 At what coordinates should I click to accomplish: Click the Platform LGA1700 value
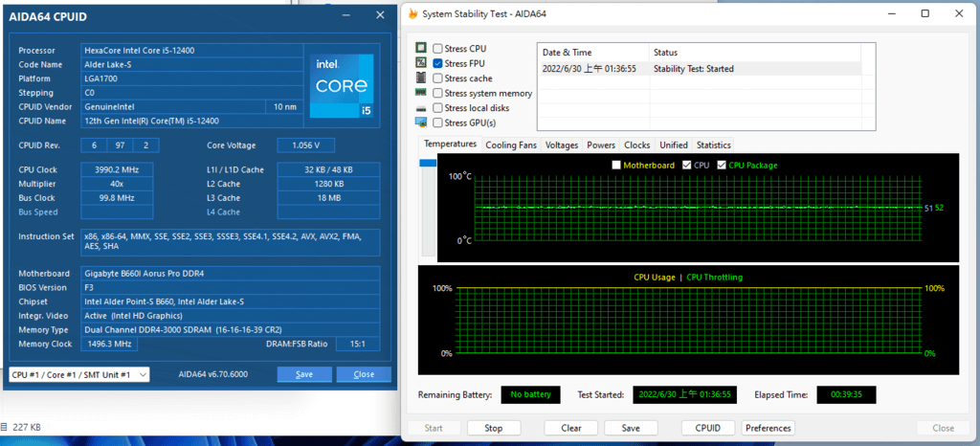[x=191, y=78]
